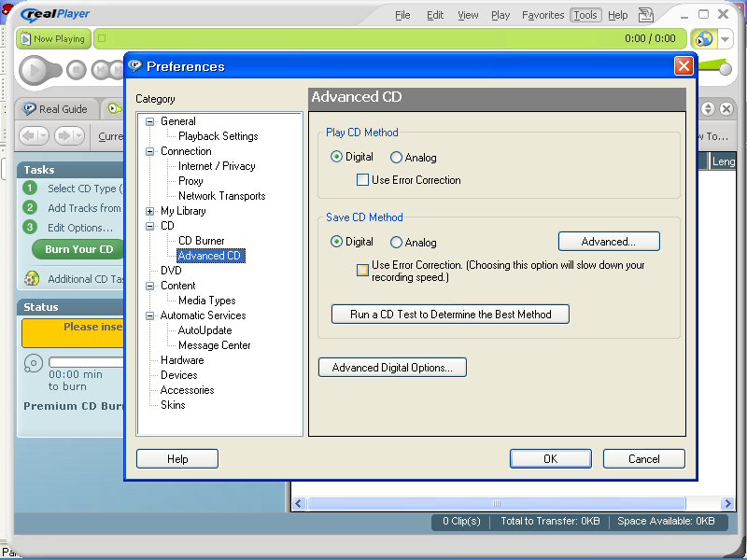Select Message Center in category tree
The width and height of the screenshot is (747, 560).
tap(215, 345)
